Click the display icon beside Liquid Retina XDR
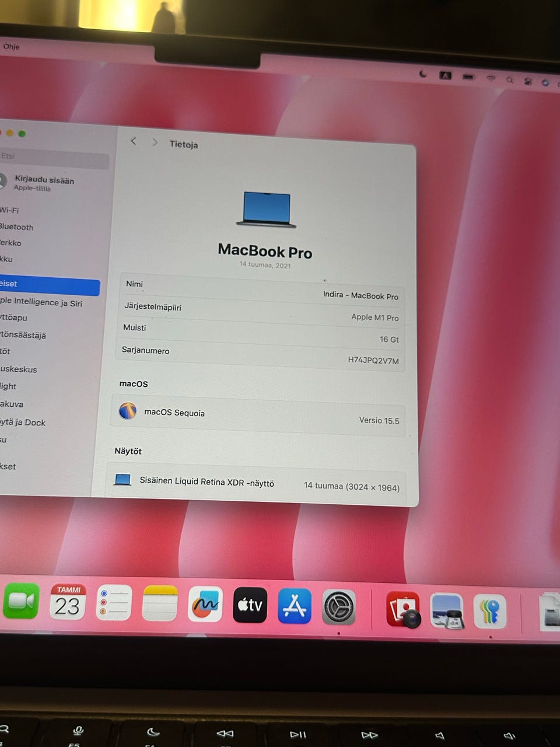The width and height of the screenshot is (560, 747). (x=123, y=480)
